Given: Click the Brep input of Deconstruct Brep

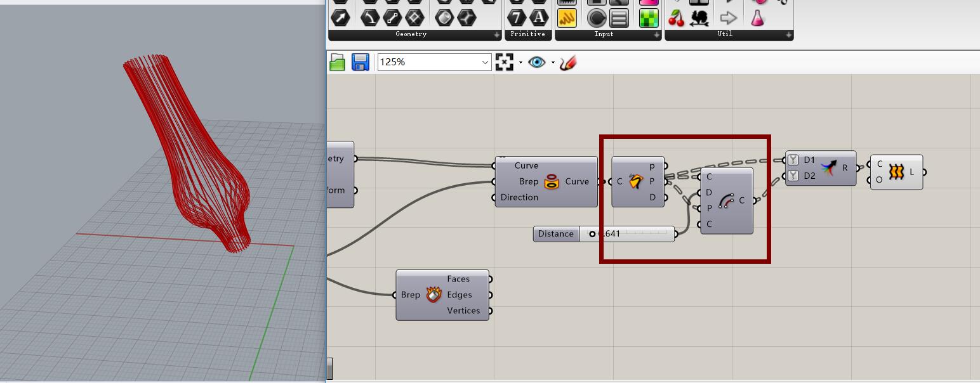Looking at the screenshot, I should (410, 295).
